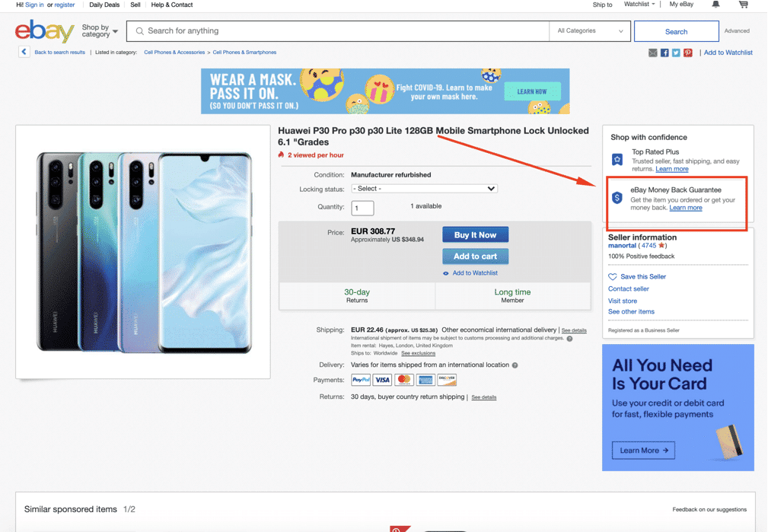
Task: Expand the Watchlist dropdown in top bar
Action: (639, 5)
